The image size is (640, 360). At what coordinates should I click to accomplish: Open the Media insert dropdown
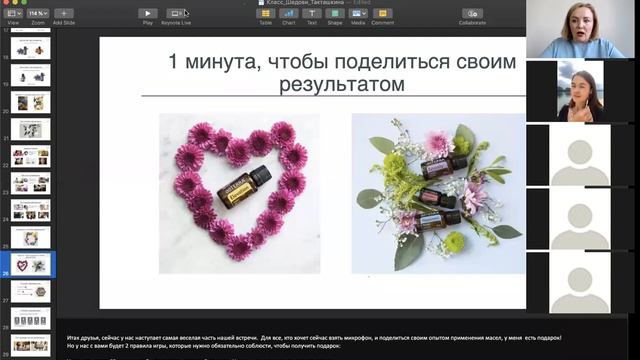pyautogui.click(x=358, y=13)
